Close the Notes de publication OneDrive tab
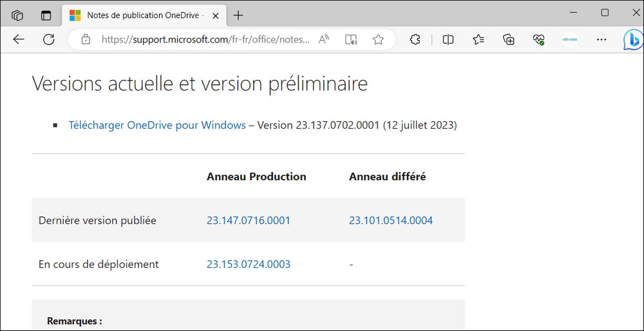644x331 pixels. pyautogui.click(x=215, y=15)
